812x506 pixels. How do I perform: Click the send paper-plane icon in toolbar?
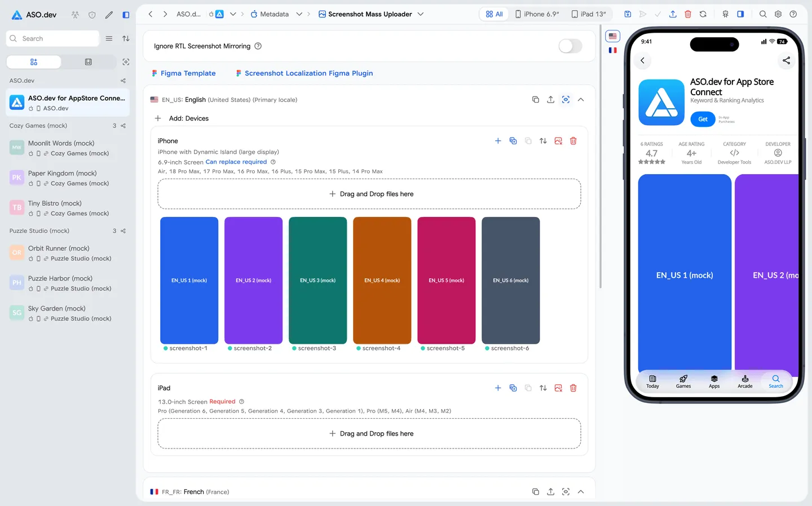point(642,14)
